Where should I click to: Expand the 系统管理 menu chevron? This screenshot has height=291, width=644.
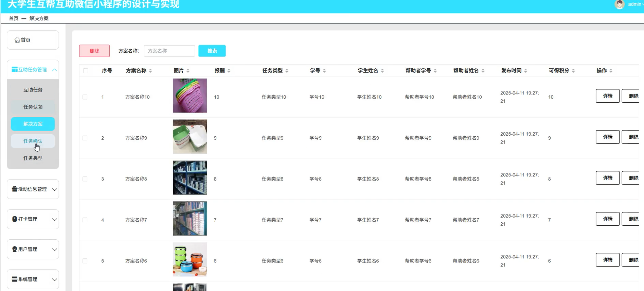pyautogui.click(x=54, y=279)
